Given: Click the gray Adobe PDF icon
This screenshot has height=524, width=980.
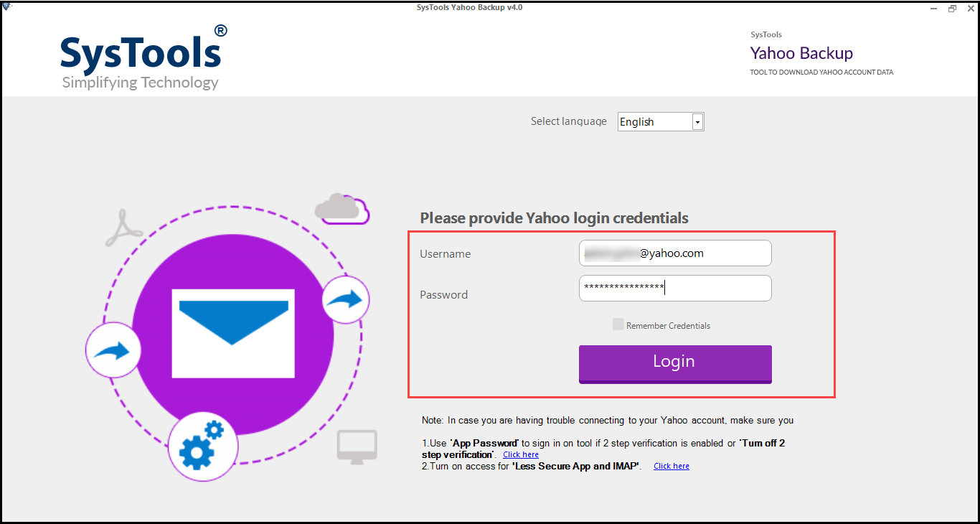Looking at the screenshot, I should click(x=123, y=229).
